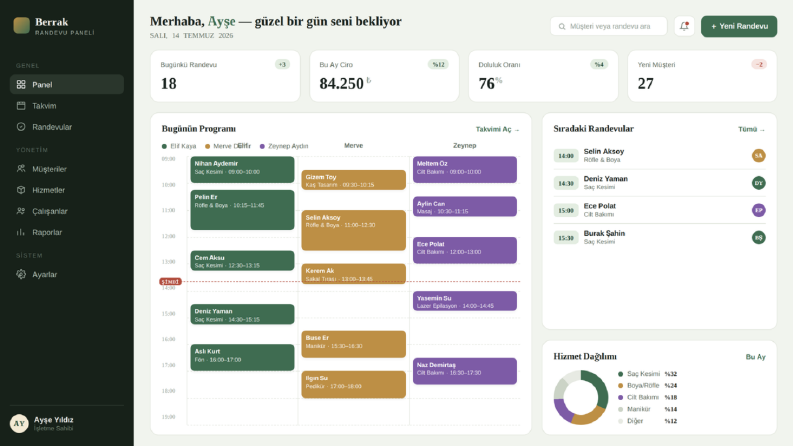Toggle Elif Kaya legend filter
The width and height of the screenshot is (793, 446).
179,146
